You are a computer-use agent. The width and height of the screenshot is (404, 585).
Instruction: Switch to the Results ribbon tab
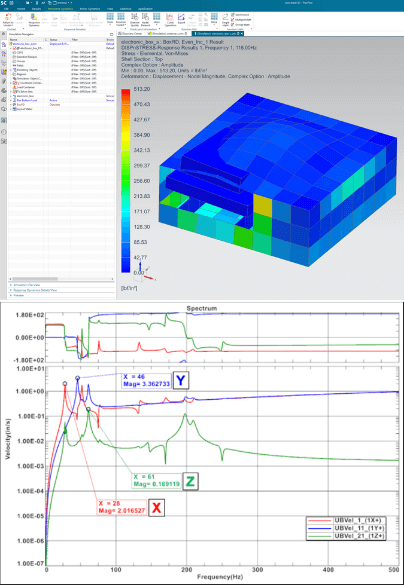(x=36, y=8)
